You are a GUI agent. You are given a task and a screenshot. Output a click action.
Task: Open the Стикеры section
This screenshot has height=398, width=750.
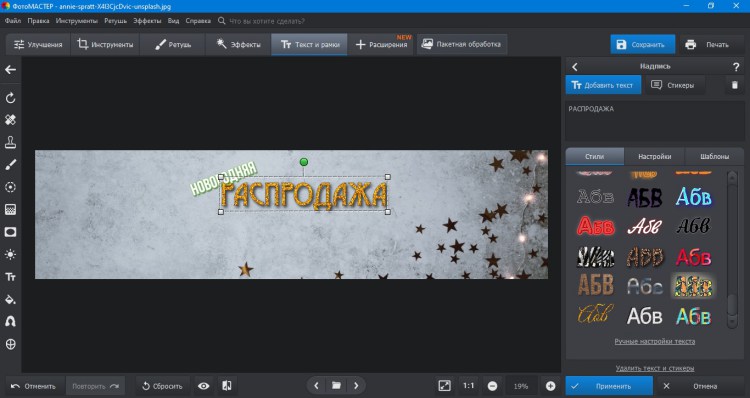[x=675, y=85]
